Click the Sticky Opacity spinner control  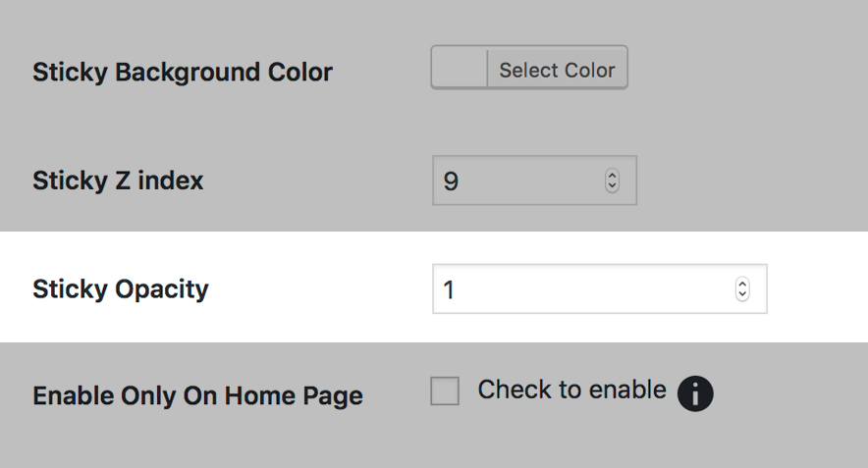click(x=742, y=289)
